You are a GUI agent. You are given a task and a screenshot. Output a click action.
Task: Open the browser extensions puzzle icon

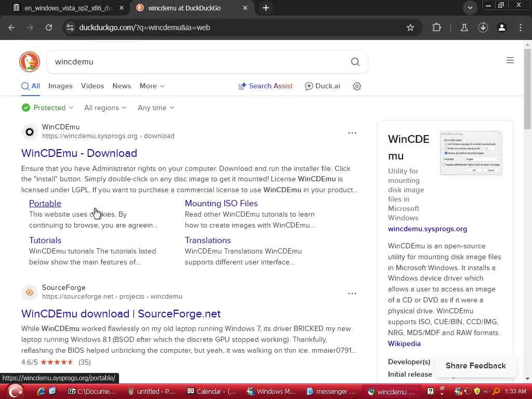point(436,28)
